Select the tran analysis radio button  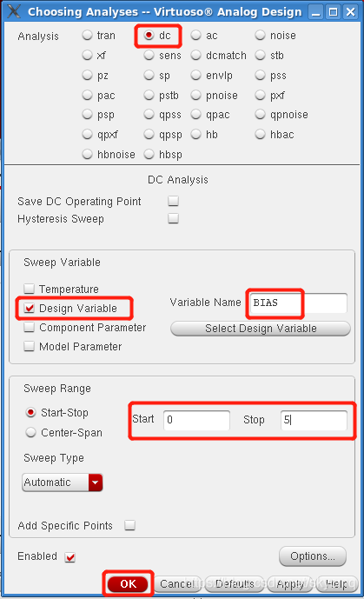(88, 35)
